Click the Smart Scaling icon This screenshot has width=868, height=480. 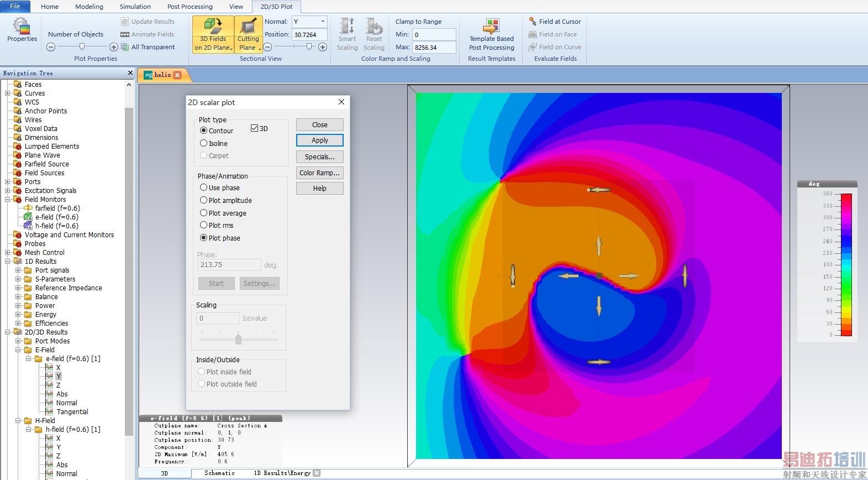click(347, 34)
